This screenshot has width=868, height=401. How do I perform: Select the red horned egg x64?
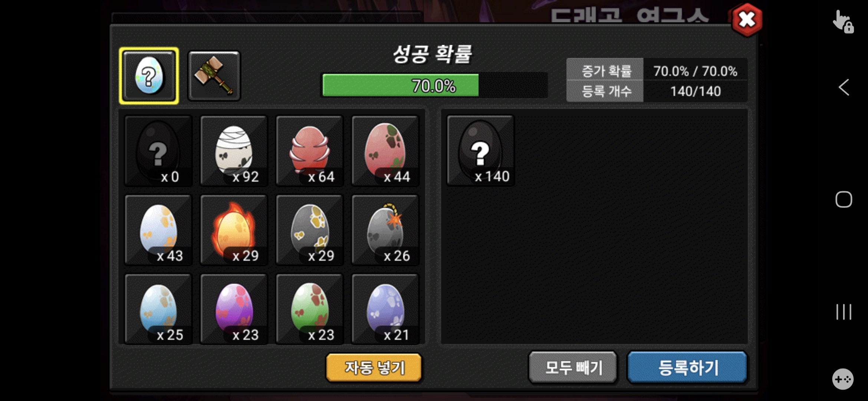pos(309,150)
